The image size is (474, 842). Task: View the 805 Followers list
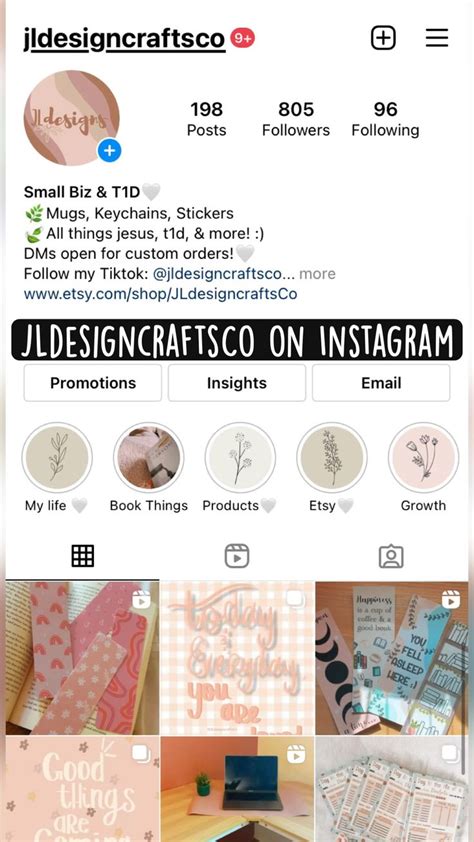(x=296, y=119)
